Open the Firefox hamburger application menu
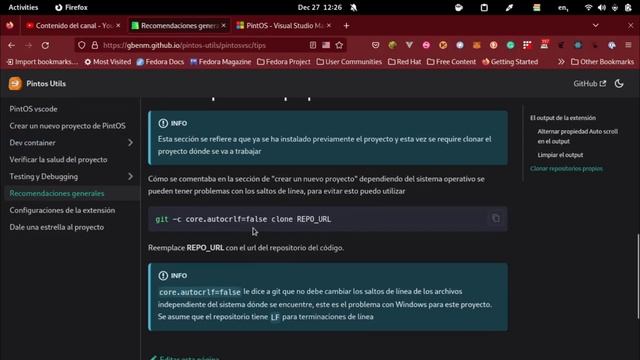 (x=629, y=45)
